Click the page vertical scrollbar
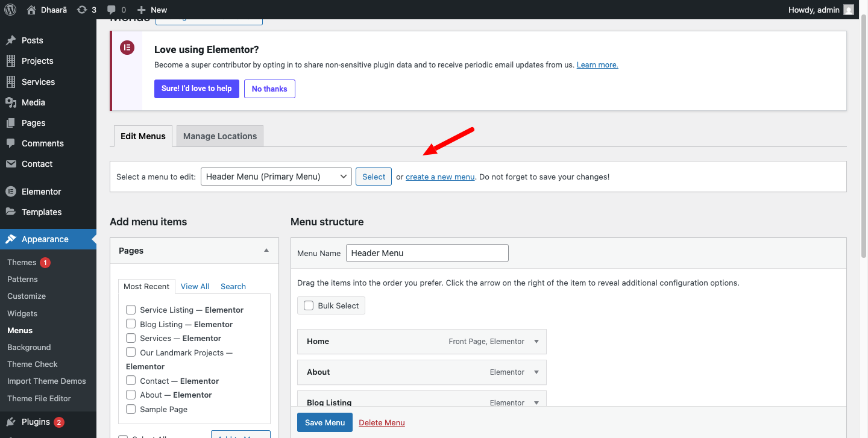Screen dimensions: 868x438 coord(863,139)
